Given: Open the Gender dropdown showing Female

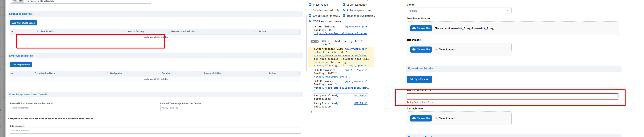Looking at the screenshot, I should click(459, 11).
